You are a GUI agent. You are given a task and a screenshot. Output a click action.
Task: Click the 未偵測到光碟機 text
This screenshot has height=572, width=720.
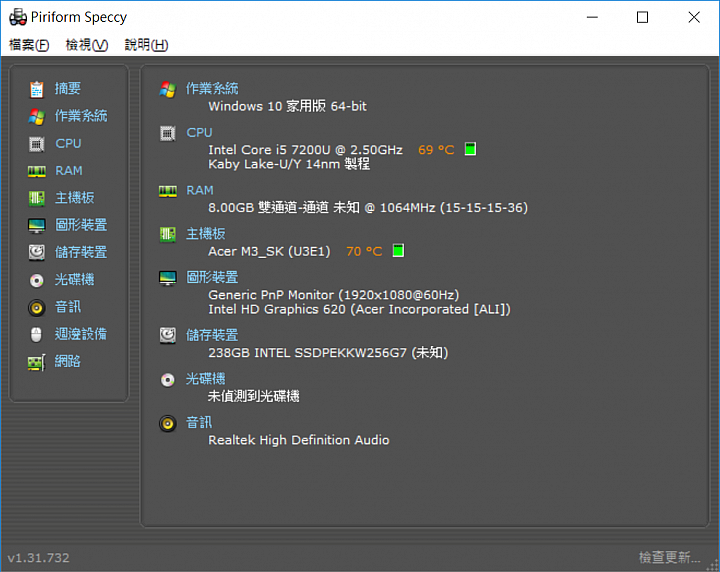coord(253,396)
